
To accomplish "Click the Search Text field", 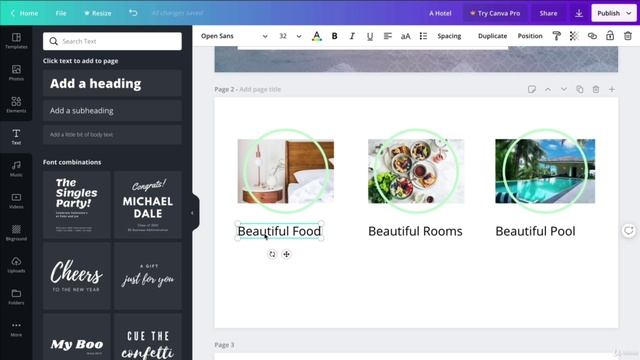I will pyautogui.click(x=112, y=41).
